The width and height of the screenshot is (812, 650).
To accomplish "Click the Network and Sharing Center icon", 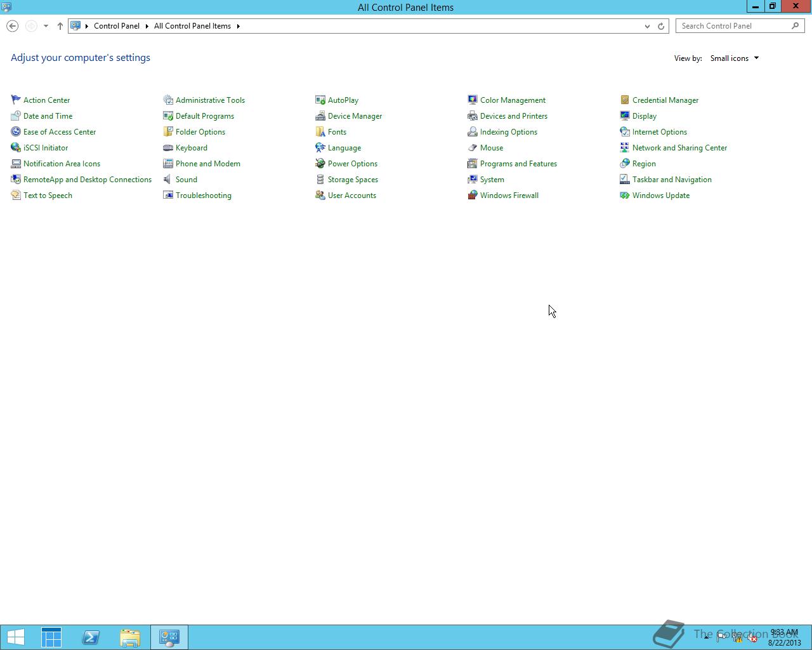I will (625, 147).
